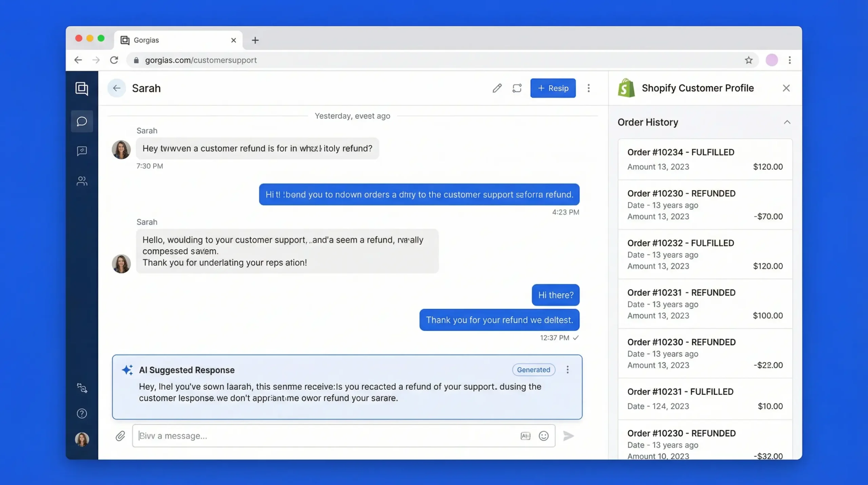Click the 'Hi there?' message bubble
868x485 pixels.
coord(555,295)
